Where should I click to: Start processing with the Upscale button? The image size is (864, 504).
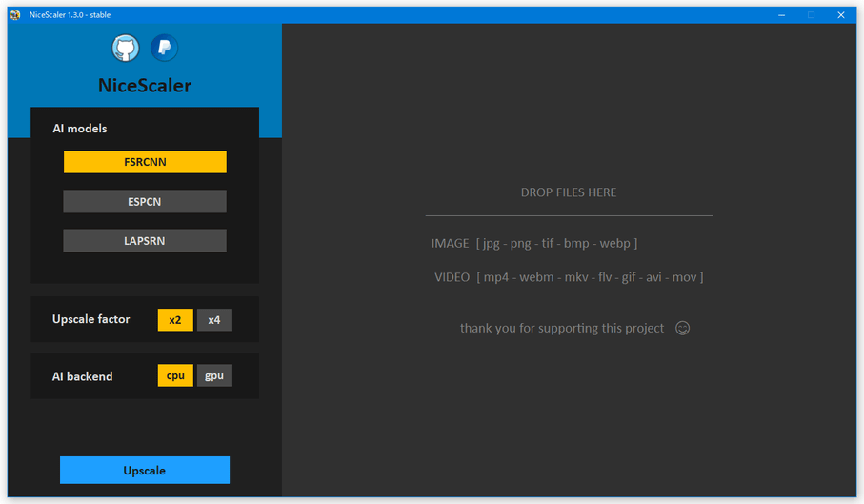click(x=145, y=471)
